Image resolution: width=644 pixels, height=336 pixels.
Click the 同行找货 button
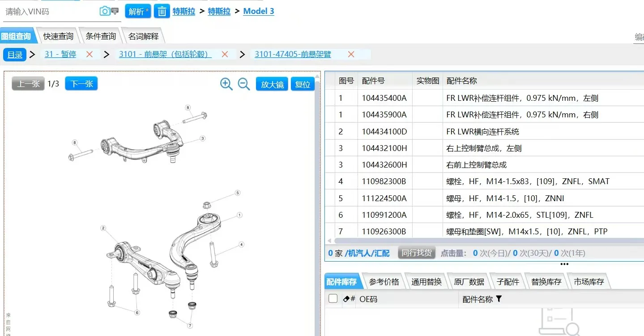point(417,253)
